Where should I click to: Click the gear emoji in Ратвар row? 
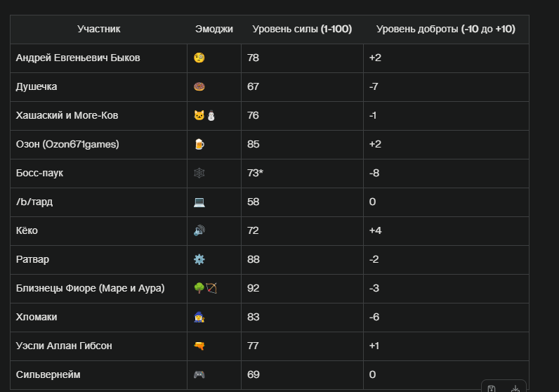tap(199, 259)
